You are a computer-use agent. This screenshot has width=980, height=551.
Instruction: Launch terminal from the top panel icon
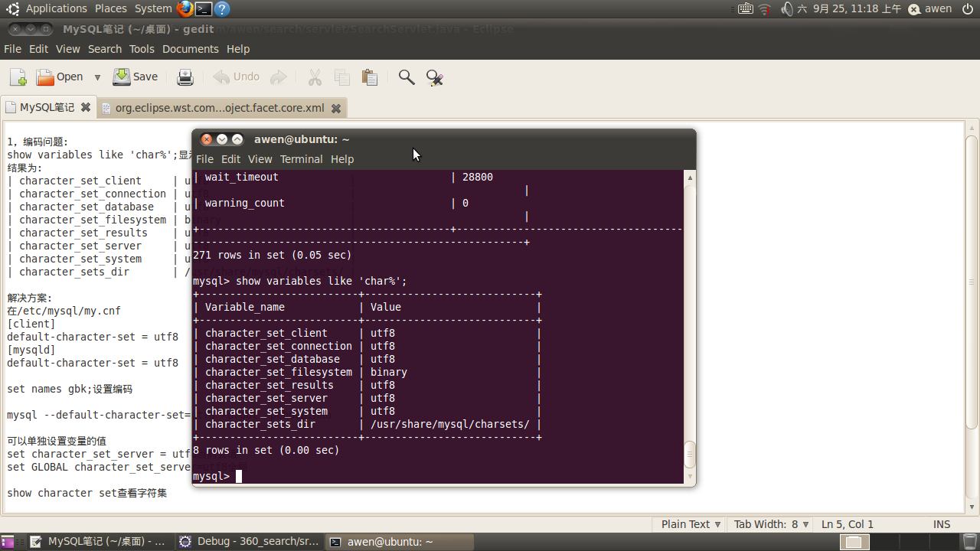coord(204,9)
